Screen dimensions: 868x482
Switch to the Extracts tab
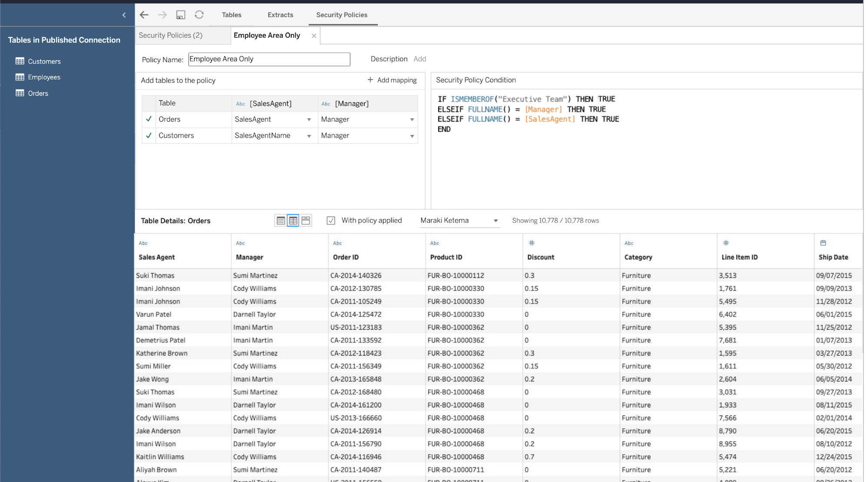point(280,15)
